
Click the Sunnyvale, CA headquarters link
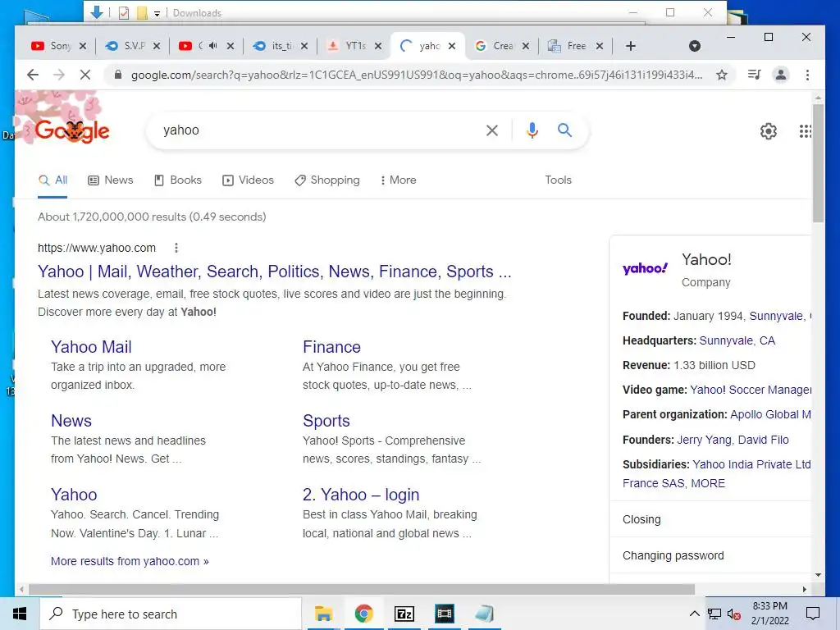pos(737,340)
